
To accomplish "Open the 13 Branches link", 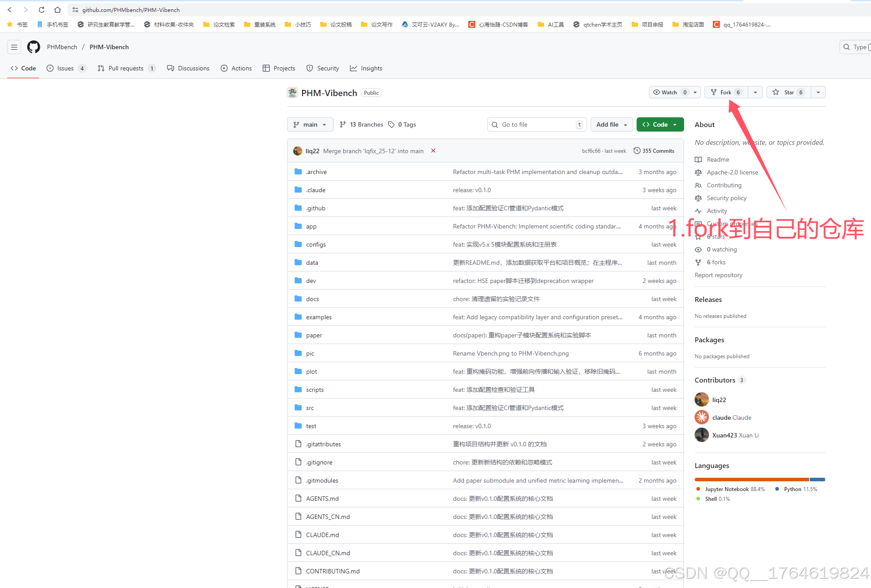I will pos(366,124).
